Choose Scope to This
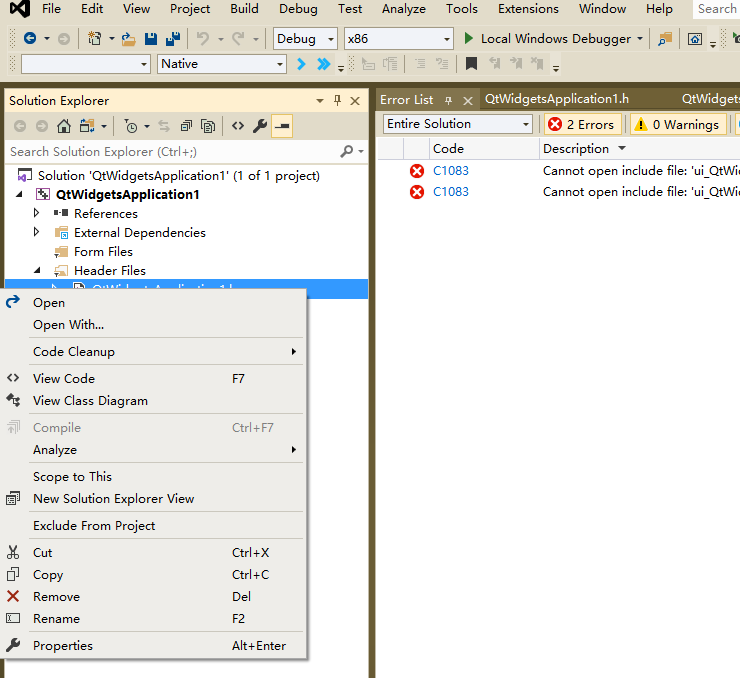The image size is (740, 678). (154, 477)
